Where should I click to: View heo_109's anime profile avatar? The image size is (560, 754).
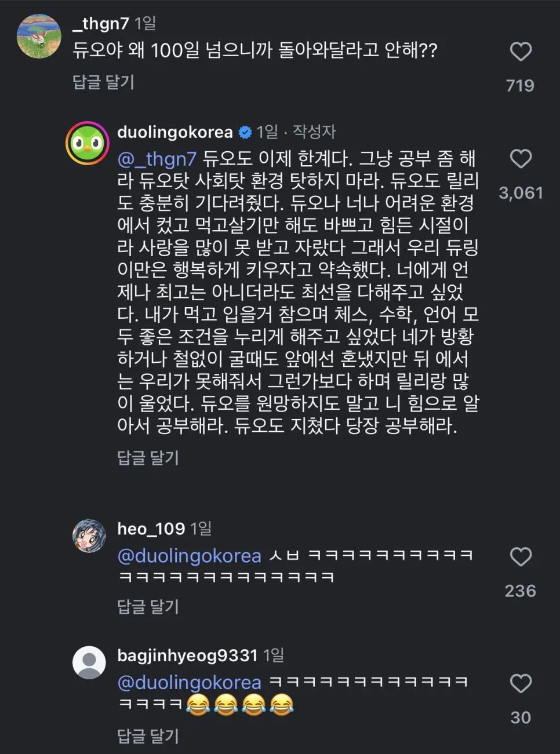pyautogui.click(x=89, y=536)
